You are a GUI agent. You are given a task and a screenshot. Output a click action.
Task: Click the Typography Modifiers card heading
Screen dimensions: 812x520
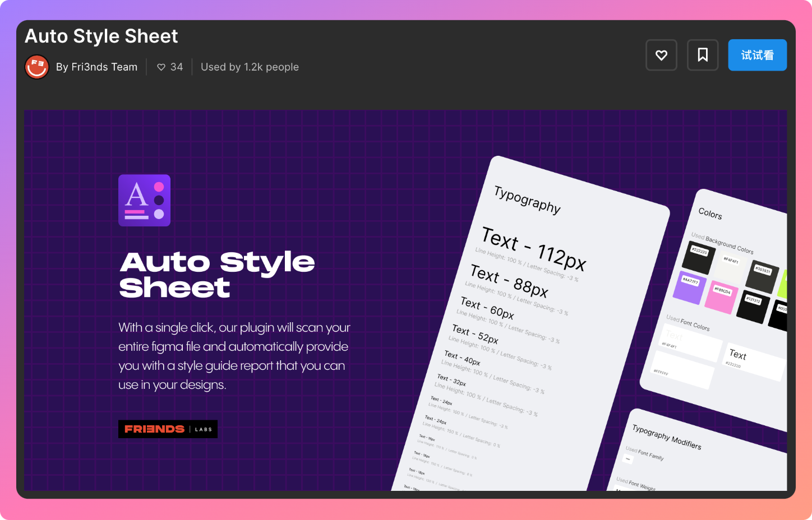667,437
